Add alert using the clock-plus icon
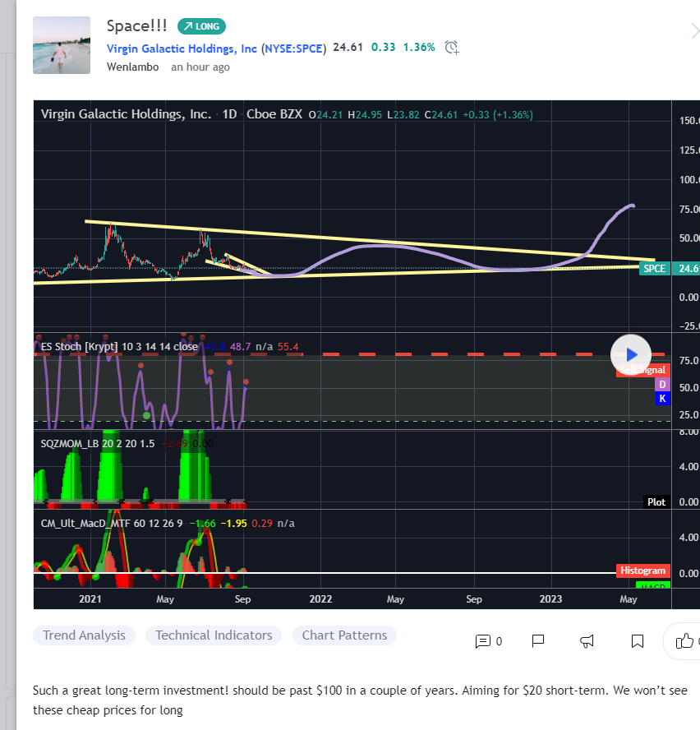This screenshot has width=700, height=730. click(451, 48)
